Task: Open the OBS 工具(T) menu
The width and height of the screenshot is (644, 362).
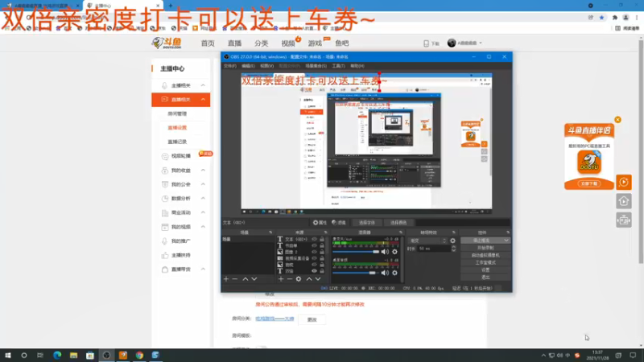Action: (338, 66)
